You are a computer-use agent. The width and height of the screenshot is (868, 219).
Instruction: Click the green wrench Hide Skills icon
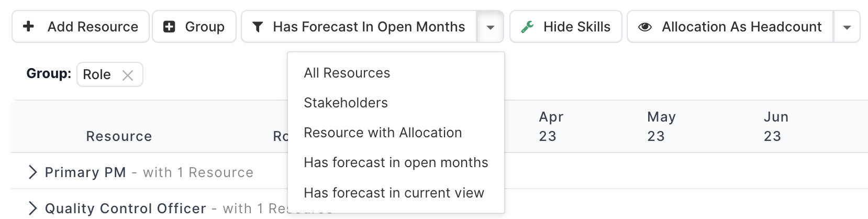pos(527,27)
